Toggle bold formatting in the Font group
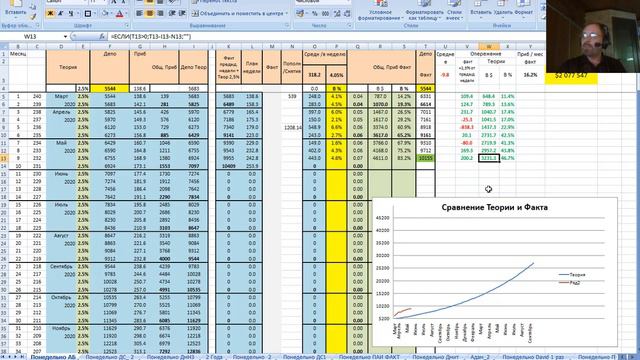This screenshot has height=360, width=640. (x=51, y=13)
